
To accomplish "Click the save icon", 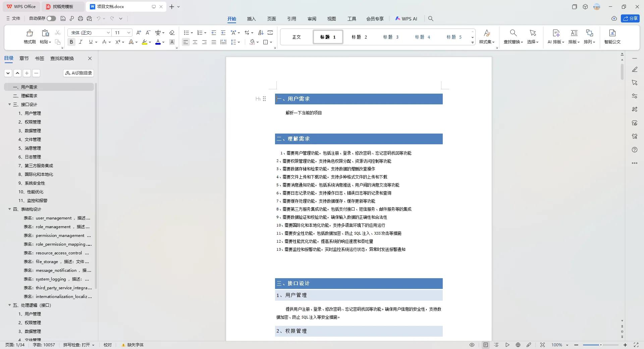I will pos(63,18).
